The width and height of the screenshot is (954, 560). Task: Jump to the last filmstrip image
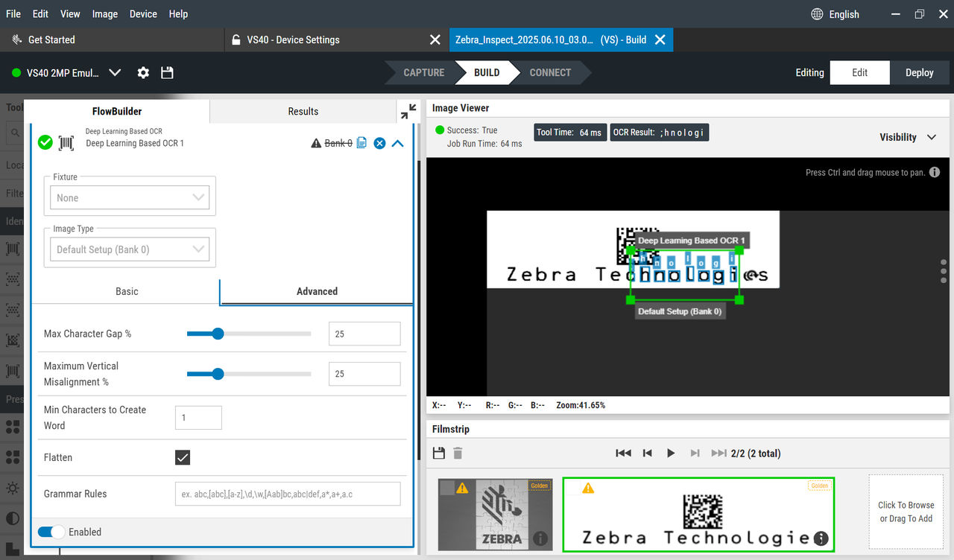coord(718,453)
